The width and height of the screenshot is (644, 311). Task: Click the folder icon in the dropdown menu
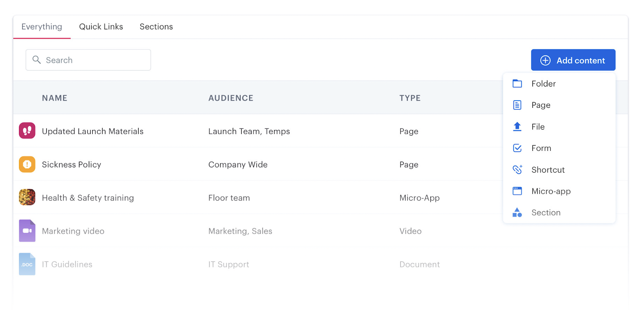tap(517, 84)
